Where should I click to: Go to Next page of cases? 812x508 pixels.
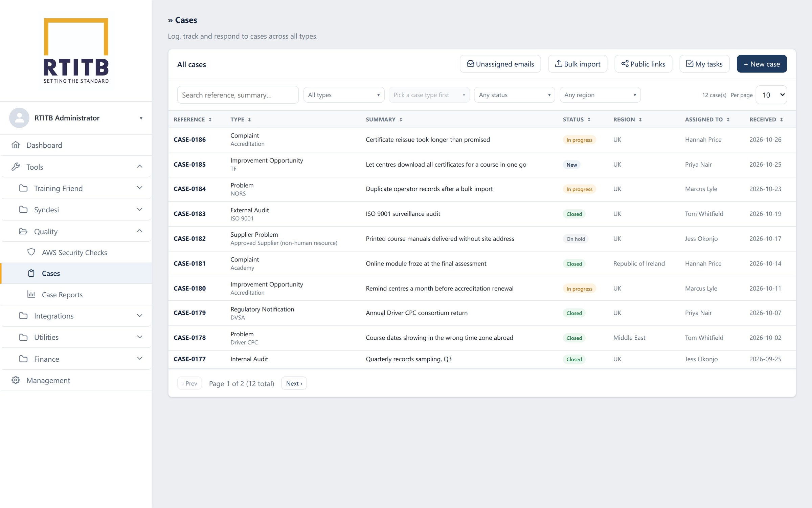(x=294, y=383)
